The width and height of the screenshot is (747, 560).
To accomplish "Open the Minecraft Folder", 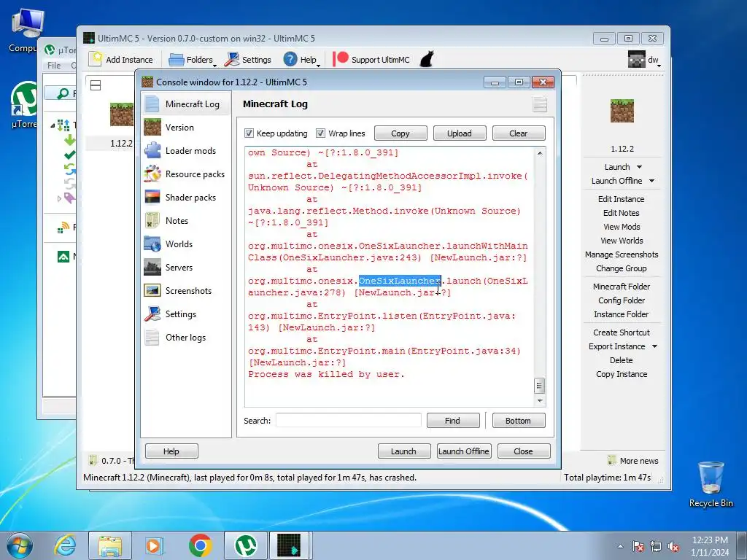I will coord(622,286).
